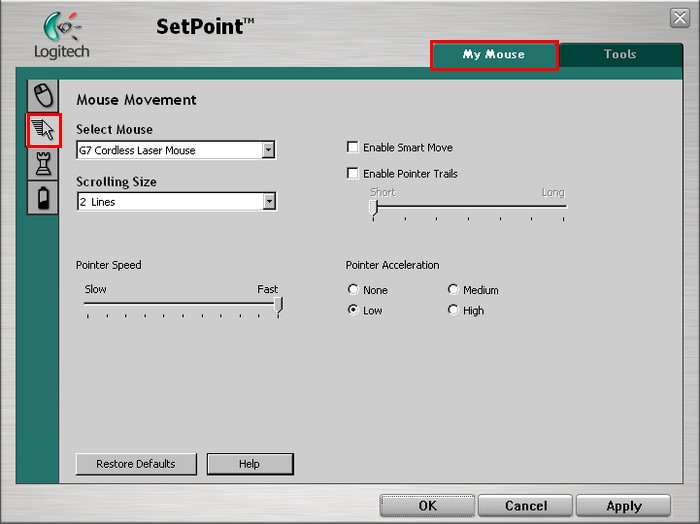Click the G7 Cordless Laser Mouse field

tap(176, 150)
